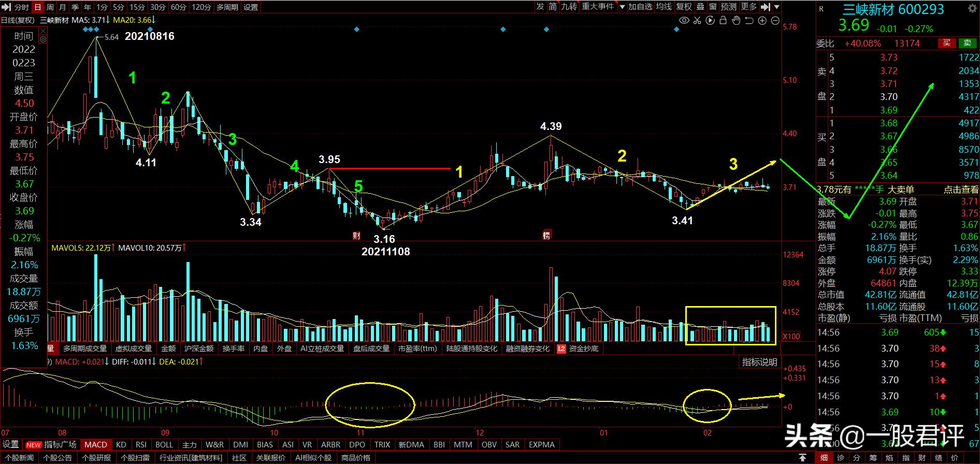
Task: Open 预测 forecast button
Action: (729, 7)
